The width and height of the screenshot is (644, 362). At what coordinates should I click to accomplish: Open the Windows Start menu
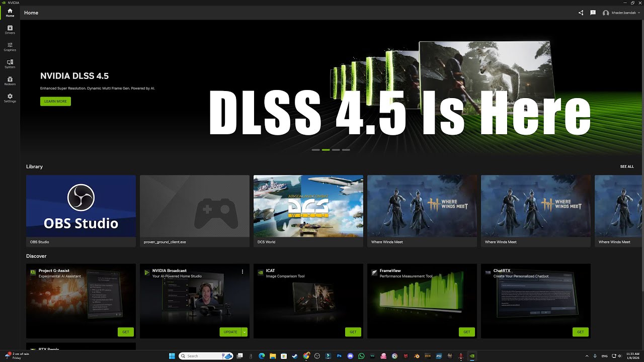[x=172, y=356]
